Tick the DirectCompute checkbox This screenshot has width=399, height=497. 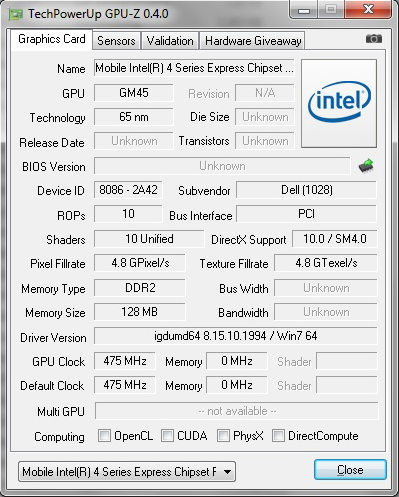pyautogui.click(x=278, y=435)
